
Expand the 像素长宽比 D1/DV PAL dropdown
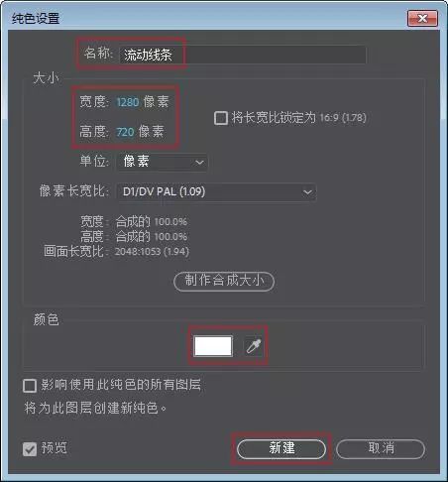216,191
